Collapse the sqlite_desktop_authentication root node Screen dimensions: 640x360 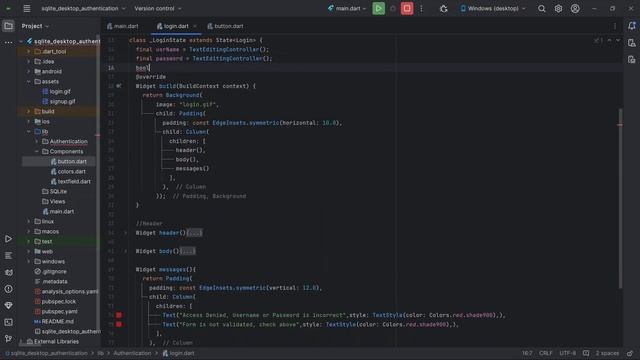21,41
